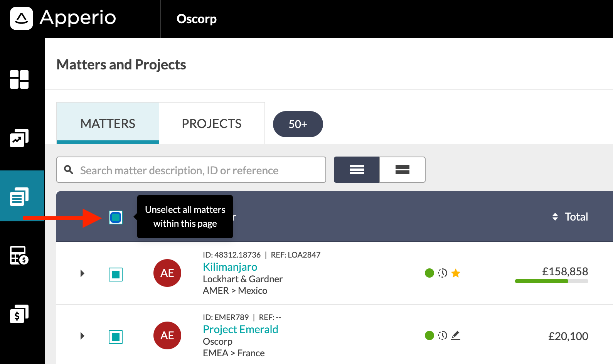Viewport: 613px width, 364px height.
Task: Unselect all matters header checkbox
Action: (116, 217)
